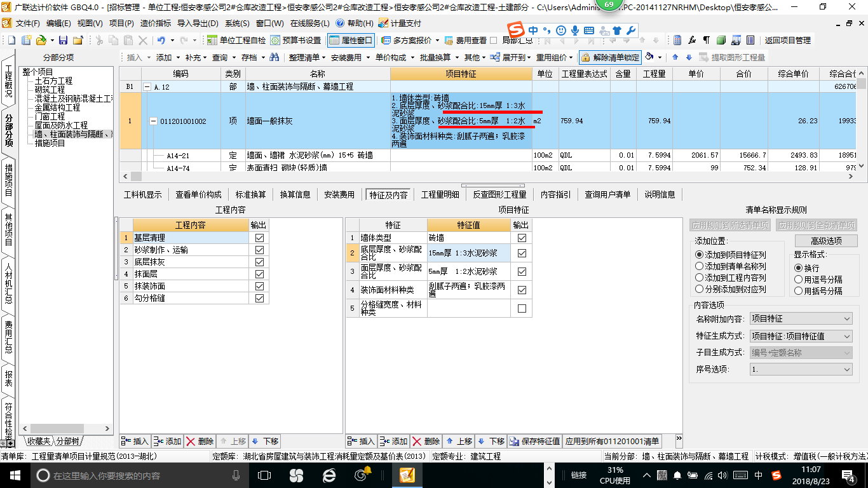Open the 序号选项 dropdown
The width and height of the screenshot is (868, 488).
801,369
